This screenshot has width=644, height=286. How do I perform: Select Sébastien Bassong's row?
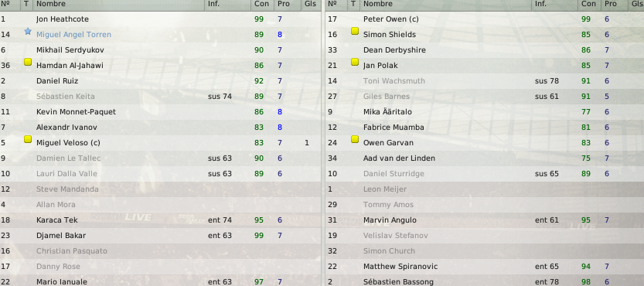tap(485, 281)
